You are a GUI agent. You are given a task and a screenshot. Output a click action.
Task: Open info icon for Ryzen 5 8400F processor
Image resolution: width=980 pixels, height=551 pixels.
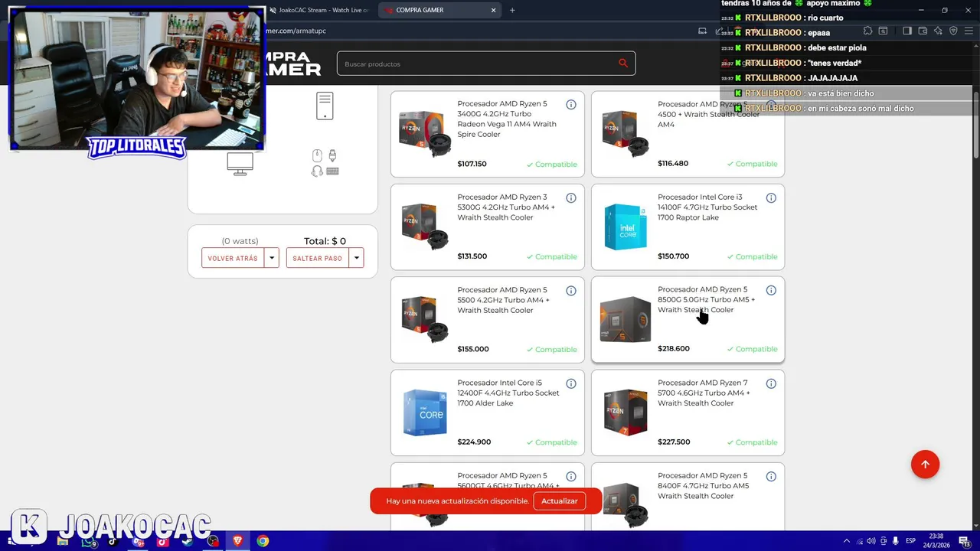click(771, 477)
